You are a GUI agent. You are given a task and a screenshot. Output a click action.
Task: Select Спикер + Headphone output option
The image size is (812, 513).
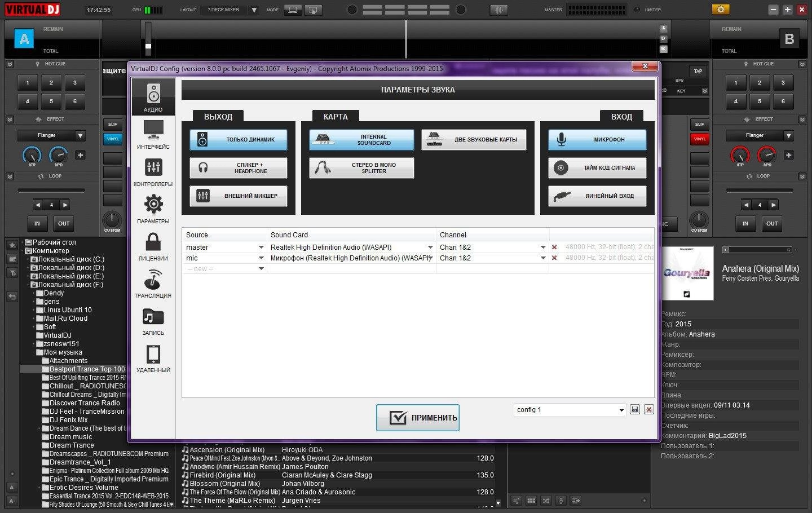[239, 168]
